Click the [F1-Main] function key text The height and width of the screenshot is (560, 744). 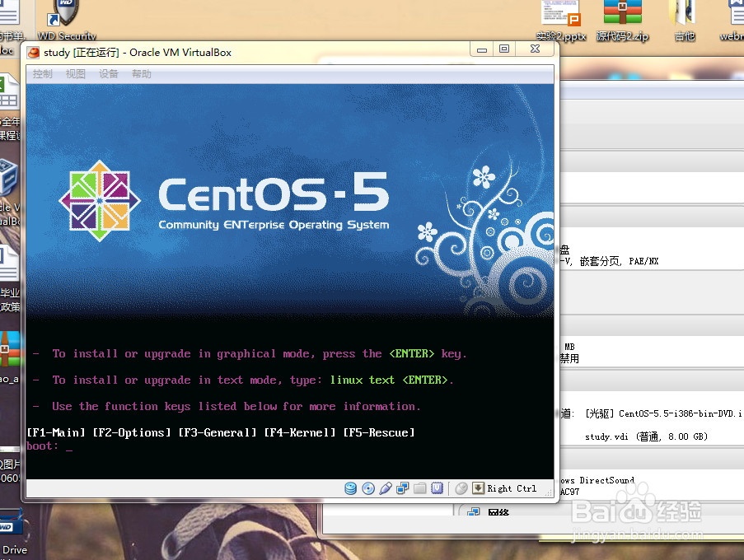[x=56, y=432]
